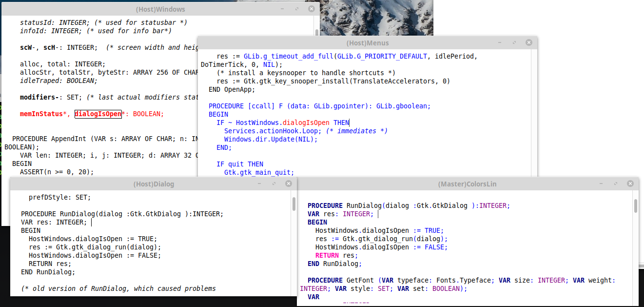Screen dimensions: 644x307
Task: Close the (Host)Windows window
Action: point(311,9)
